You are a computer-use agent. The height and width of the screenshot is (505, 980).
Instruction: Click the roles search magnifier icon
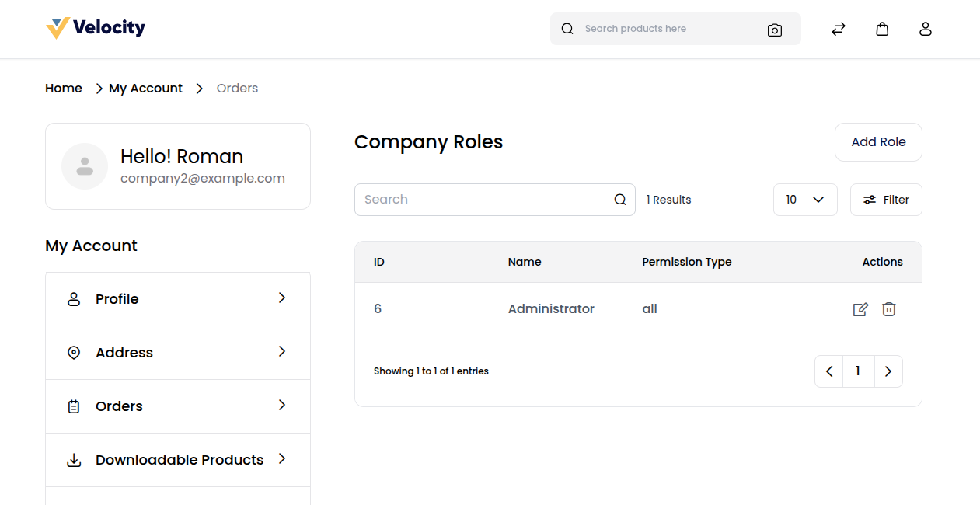[x=619, y=200]
